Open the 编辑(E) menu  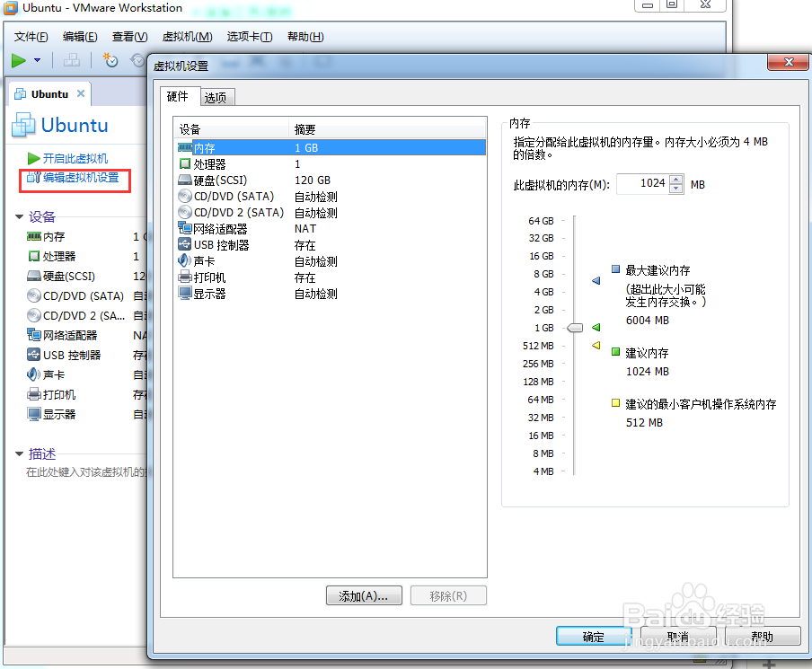(x=80, y=37)
